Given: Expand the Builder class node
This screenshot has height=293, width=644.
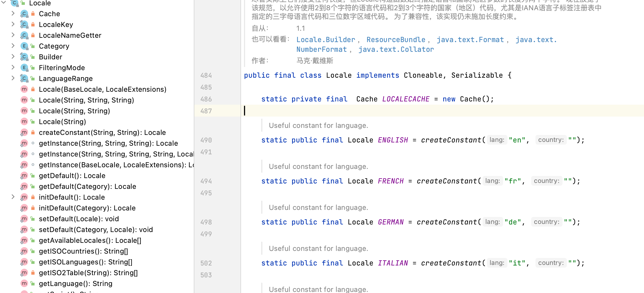Looking at the screenshot, I should point(13,57).
